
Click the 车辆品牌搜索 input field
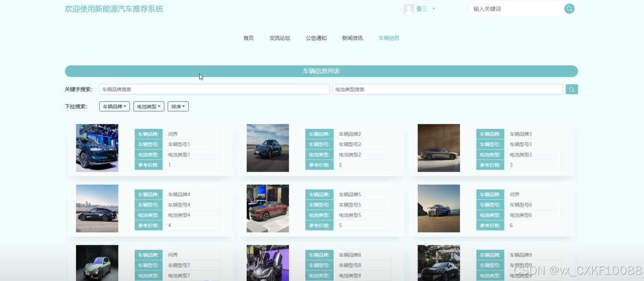click(214, 89)
